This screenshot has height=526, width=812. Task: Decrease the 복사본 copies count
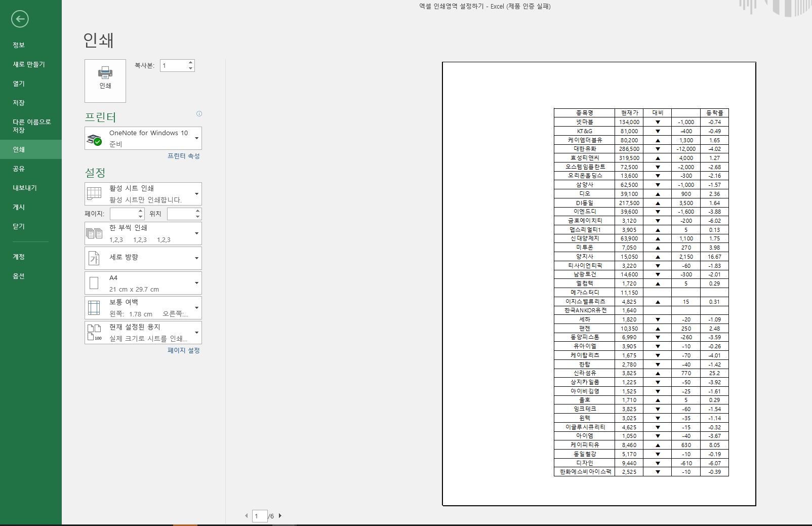(x=190, y=68)
